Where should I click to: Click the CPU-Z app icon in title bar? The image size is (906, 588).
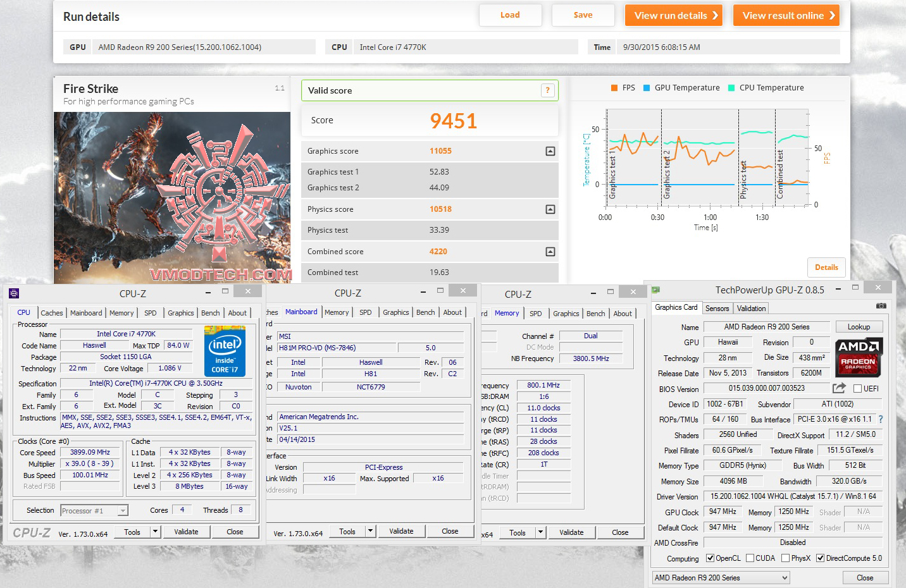[14, 293]
